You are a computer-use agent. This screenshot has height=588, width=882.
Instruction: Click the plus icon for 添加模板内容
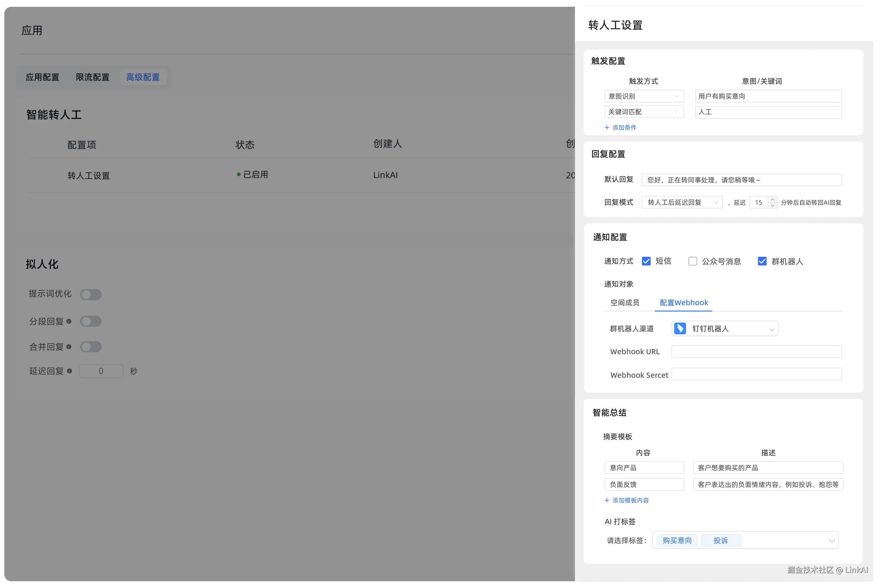[x=607, y=500]
